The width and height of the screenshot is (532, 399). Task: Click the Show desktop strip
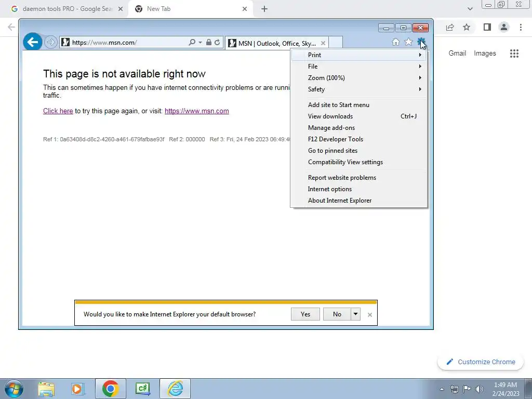pos(529,389)
